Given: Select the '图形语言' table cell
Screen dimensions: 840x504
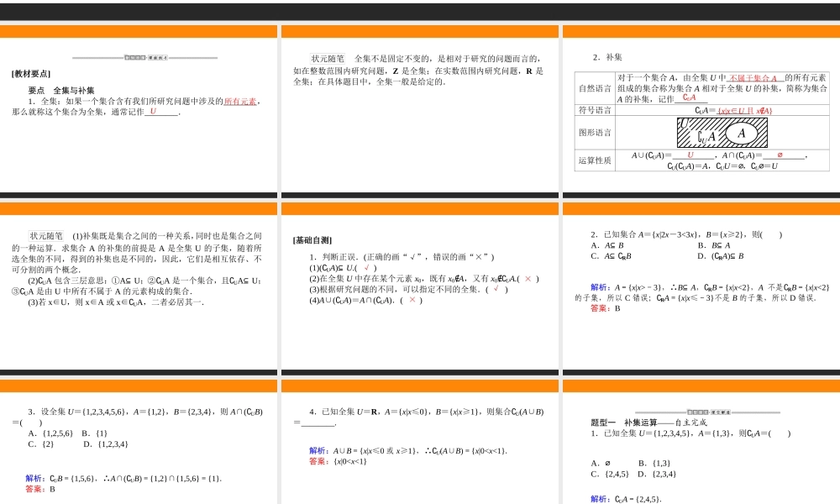Looking at the screenshot, I should point(595,132).
